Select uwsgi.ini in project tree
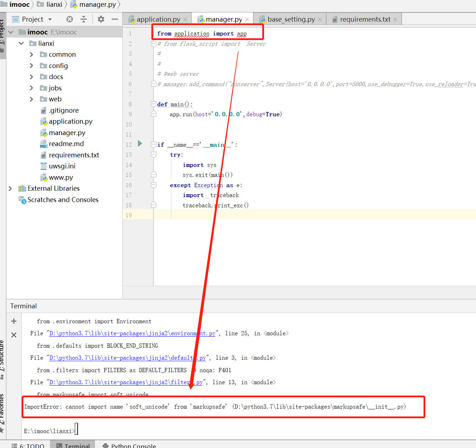The image size is (476, 448). 62,166
